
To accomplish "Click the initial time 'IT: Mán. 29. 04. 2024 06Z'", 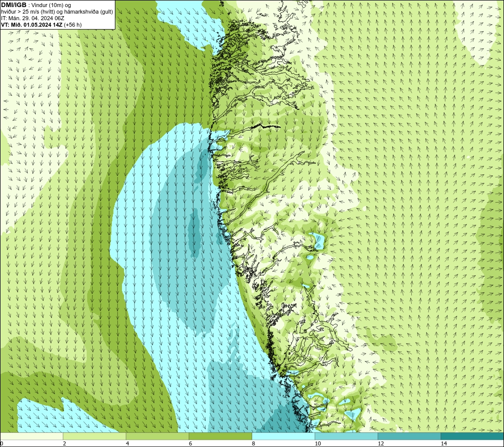I will [x=32, y=18].
